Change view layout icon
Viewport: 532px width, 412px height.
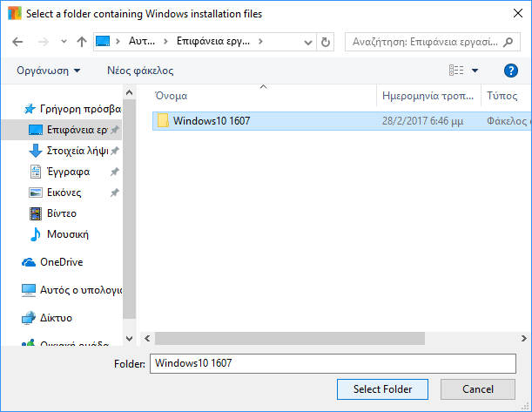[456, 71]
